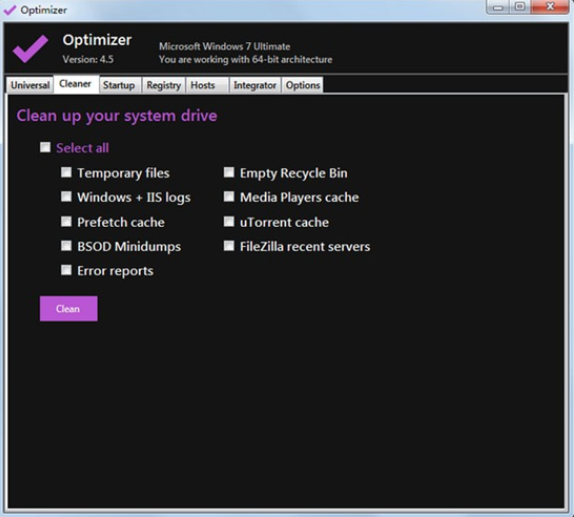Go to the Registry tab
The width and height of the screenshot is (574, 517).
(x=164, y=85)
